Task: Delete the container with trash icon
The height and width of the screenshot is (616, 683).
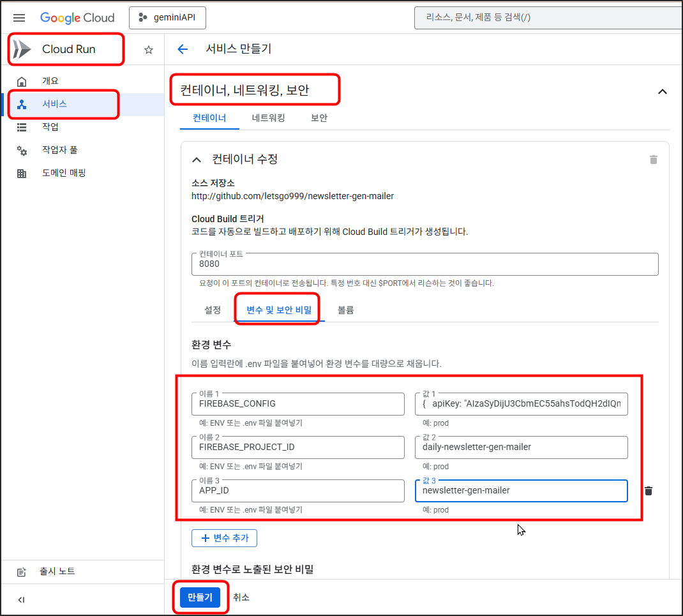Action: click(x=654, y=160)
